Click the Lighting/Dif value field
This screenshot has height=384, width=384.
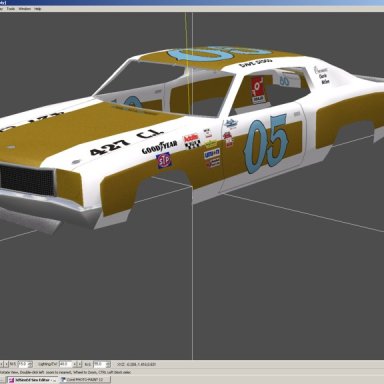(x=65, y=364)
